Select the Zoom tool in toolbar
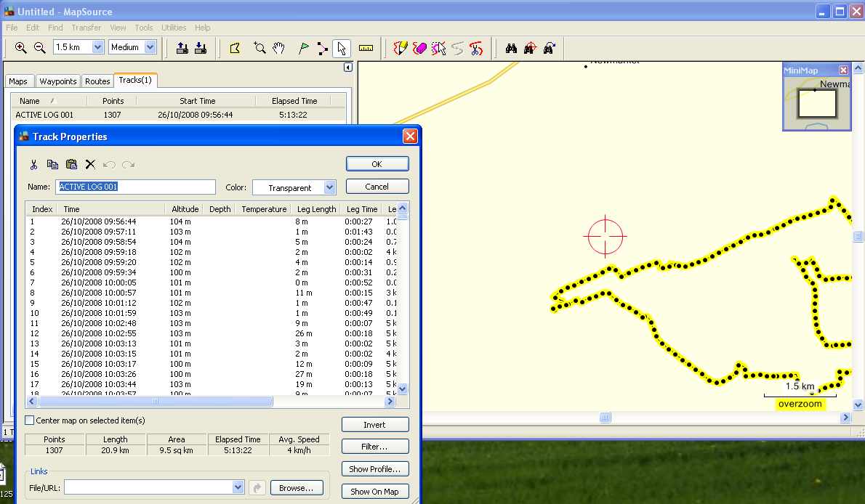The height and width of the screenshot is (504, 865). coord(259,48)
